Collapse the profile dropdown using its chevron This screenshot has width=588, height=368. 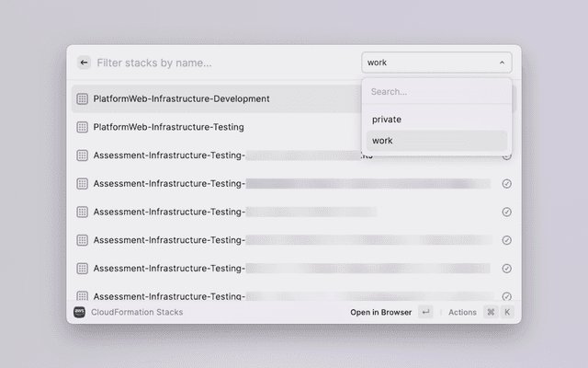[x=502, y=63]
